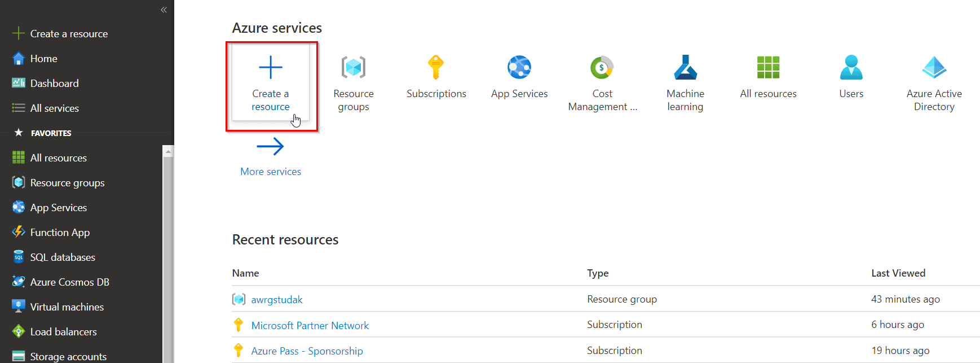The width and height of the screenshot is (980, 363).
Task: Select All services in sidebar
Action: coord(54,108)
